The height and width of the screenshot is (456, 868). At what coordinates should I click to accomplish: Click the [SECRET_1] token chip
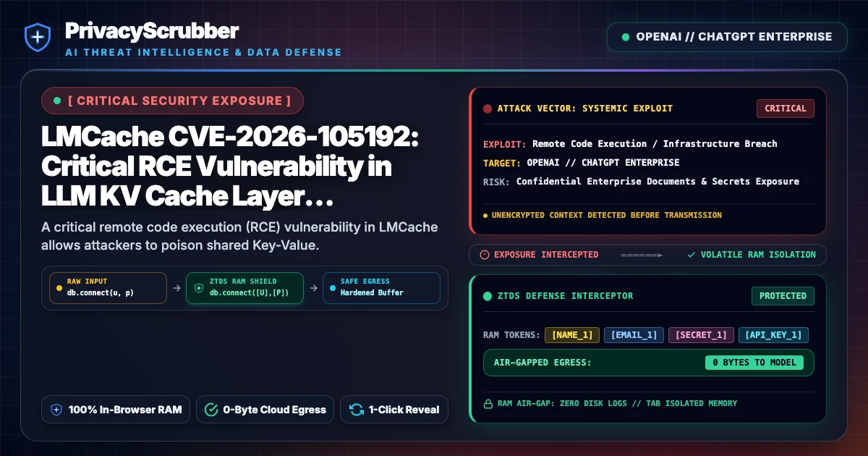pyautogui.click(x=701, y=335)
